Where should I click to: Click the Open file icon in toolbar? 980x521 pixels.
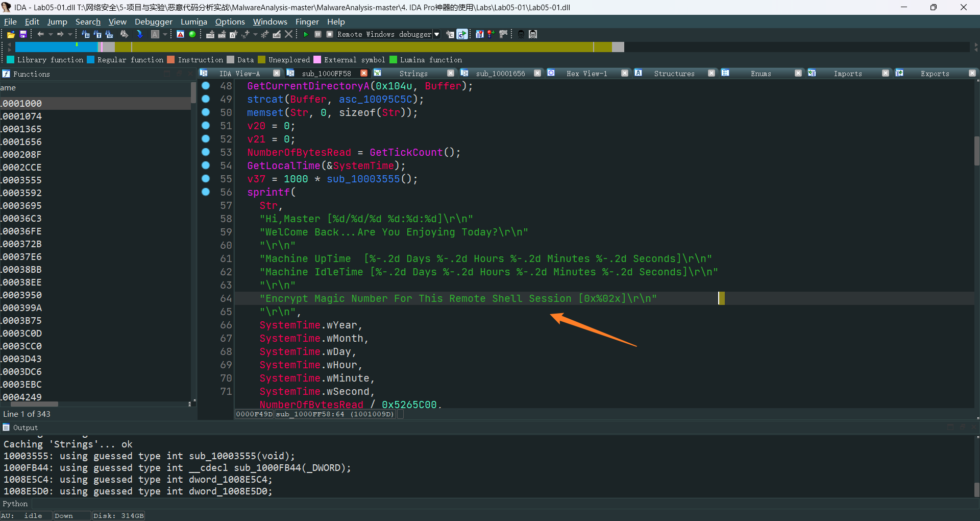coord(11,34)
